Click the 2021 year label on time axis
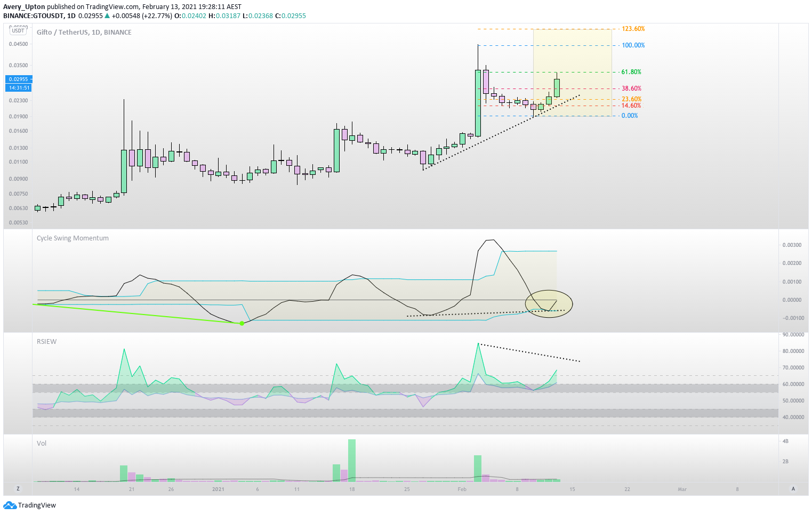Screen dimensions: 812x515 (218, 489)
